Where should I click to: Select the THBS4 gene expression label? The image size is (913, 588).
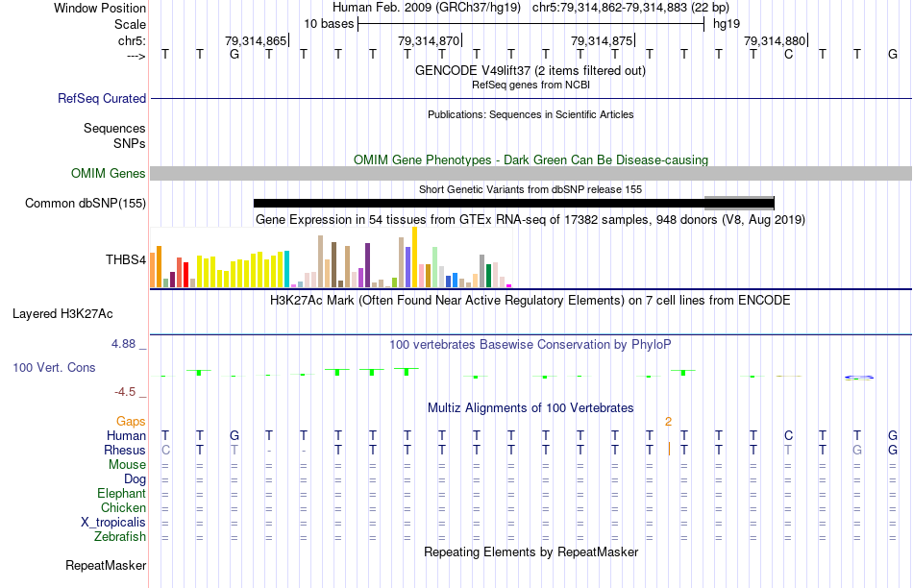[125, 259]
